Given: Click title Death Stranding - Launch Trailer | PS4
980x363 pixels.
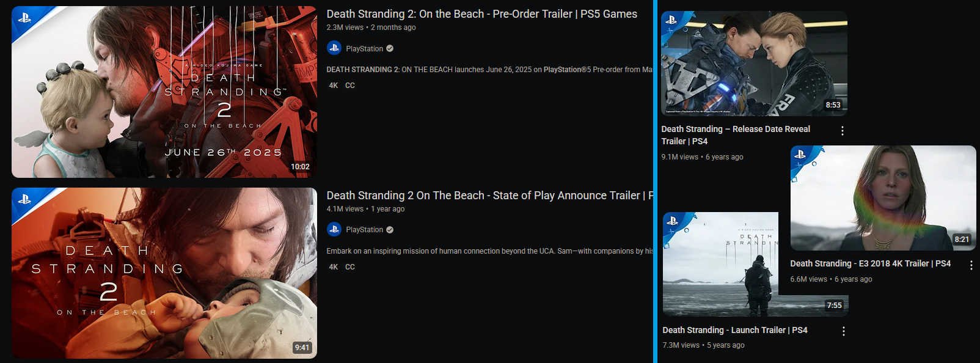Looking at the screenshot, I should (x=735, y=330).
